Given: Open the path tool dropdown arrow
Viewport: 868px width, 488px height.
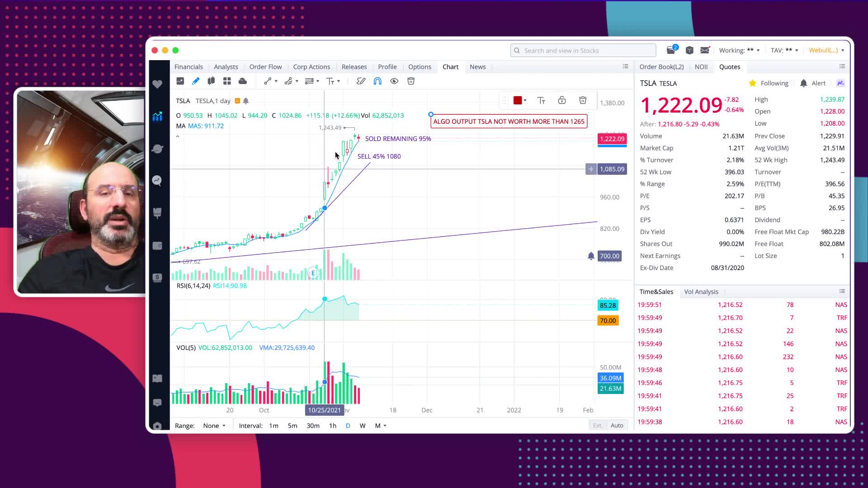Looking at the screenshot, I should (x=297, y=81).
